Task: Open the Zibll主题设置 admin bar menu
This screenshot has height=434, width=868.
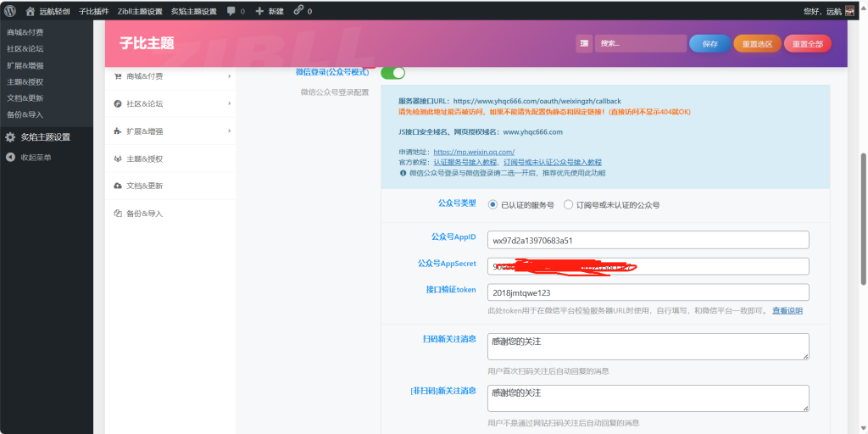Action: tap(137, 11)
